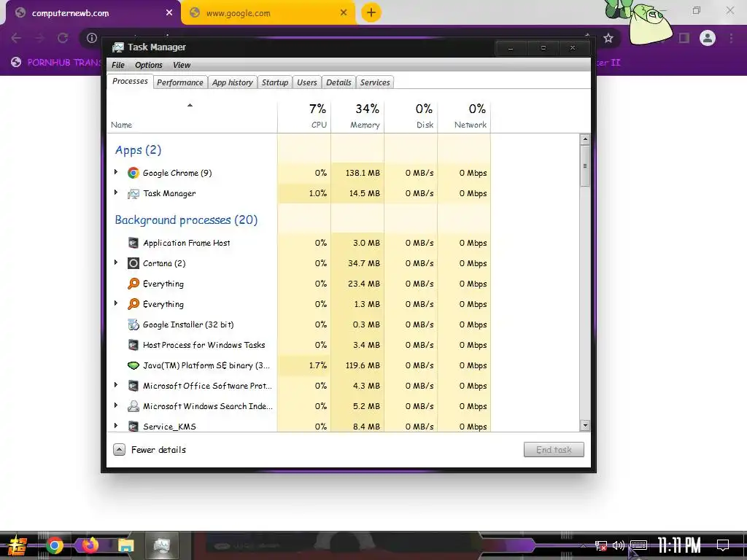This screenshot has height=560, width=747.
Task: Click the Java(TM) Platform SE binary icon
Action: pos(133,366)
